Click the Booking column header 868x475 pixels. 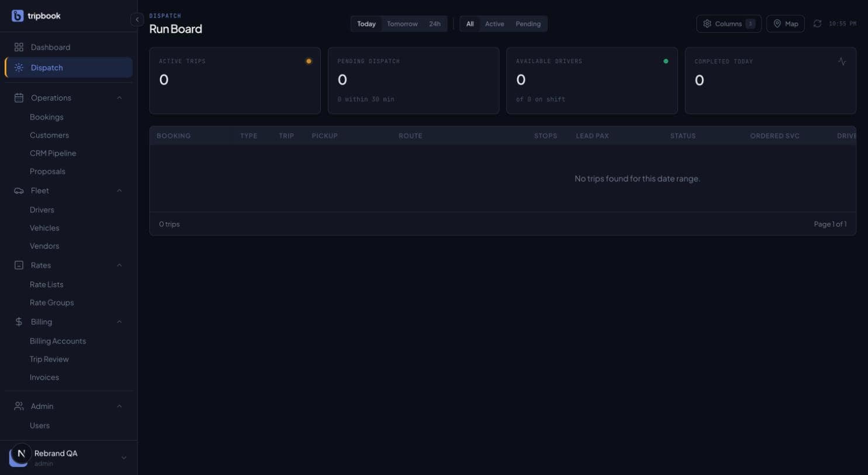174,136
